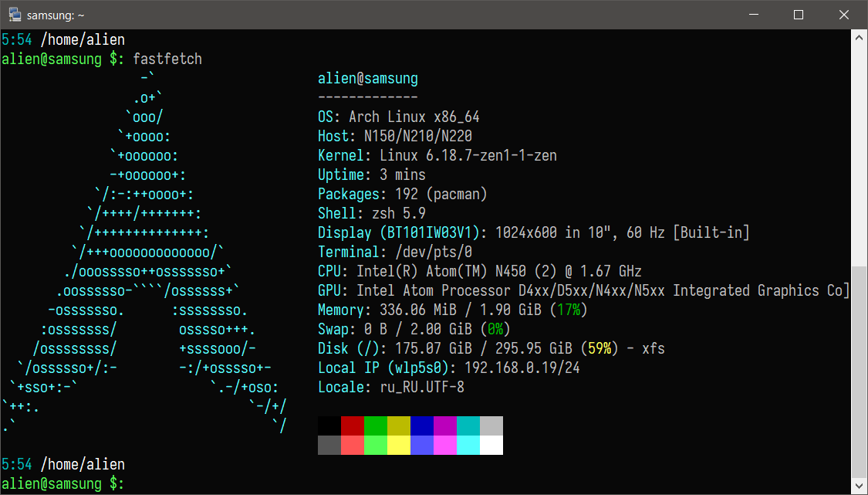Click the bright magenta color block
This screenshot has width=868, height=495.
click(x=445, y=445)
